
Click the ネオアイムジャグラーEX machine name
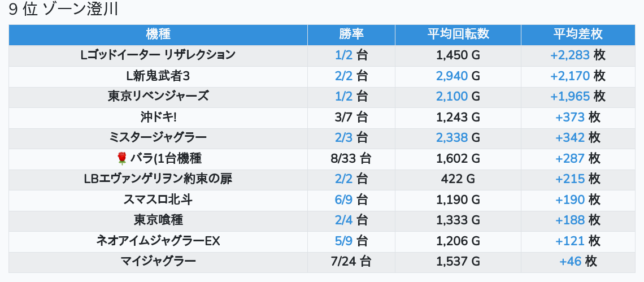coord(158,241)
